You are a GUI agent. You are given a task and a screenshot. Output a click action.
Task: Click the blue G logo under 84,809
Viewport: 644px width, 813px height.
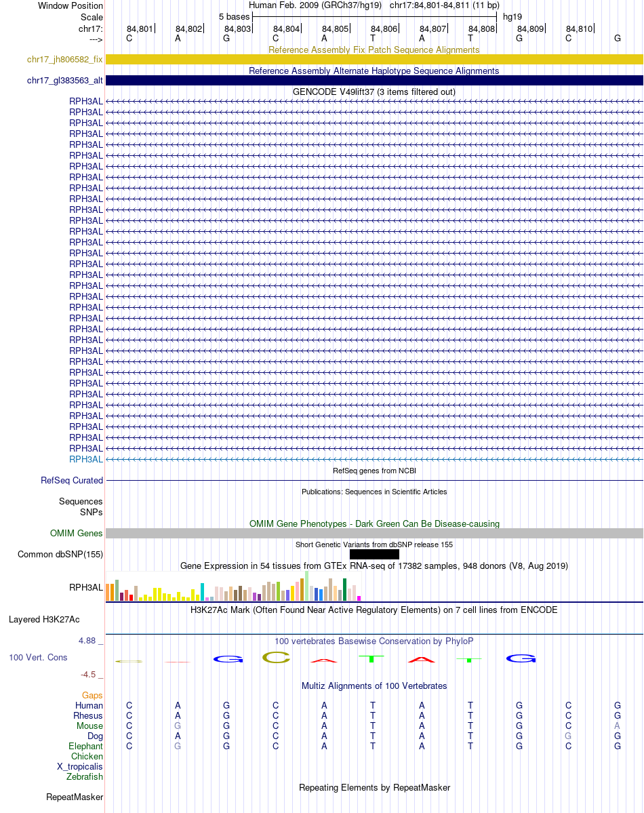(521, 658)
